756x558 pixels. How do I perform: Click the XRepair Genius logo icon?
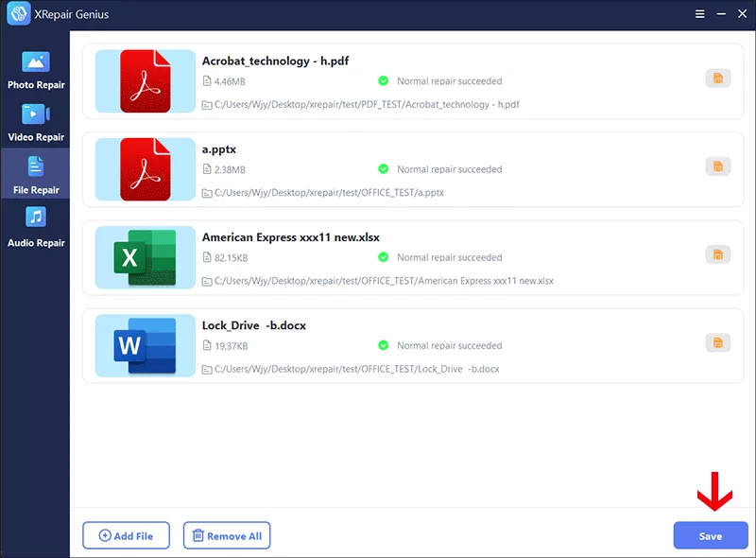[x=19, y=14]
